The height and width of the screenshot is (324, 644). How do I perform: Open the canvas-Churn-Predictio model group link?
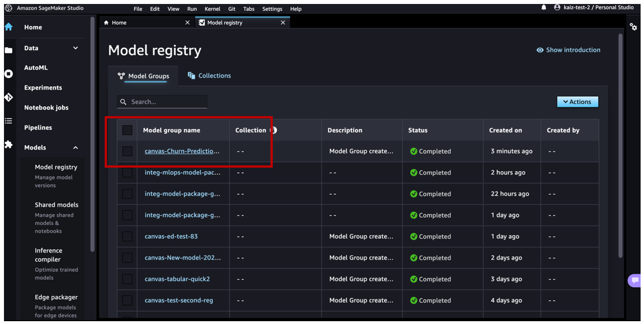[x=182, y=151]
